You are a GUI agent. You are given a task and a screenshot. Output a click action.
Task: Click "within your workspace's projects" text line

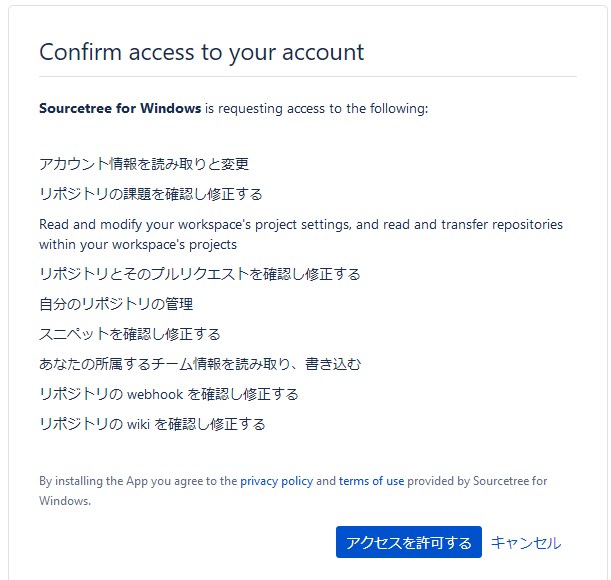[x=137, y=244]
